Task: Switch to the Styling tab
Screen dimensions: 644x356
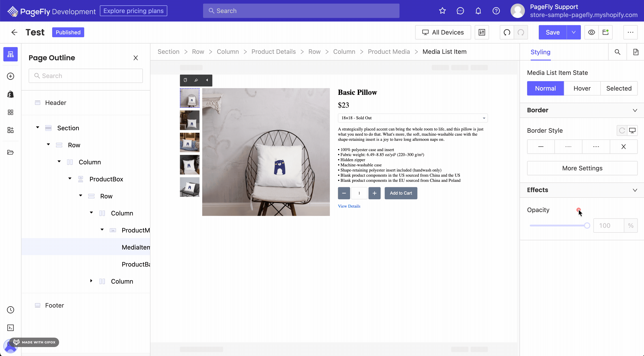Action: pyautogui.click(x=540, y=52)
